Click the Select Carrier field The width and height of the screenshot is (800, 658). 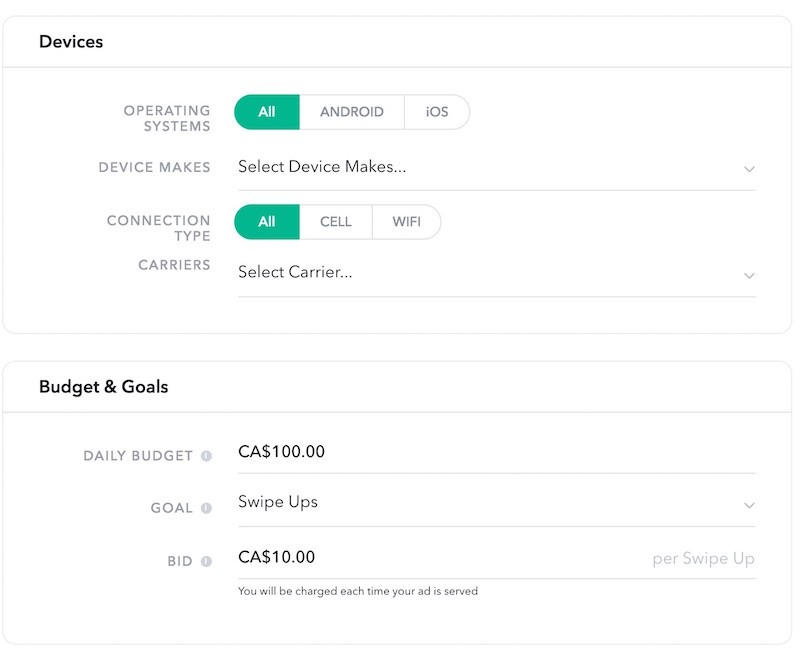(x=496, y=273)
